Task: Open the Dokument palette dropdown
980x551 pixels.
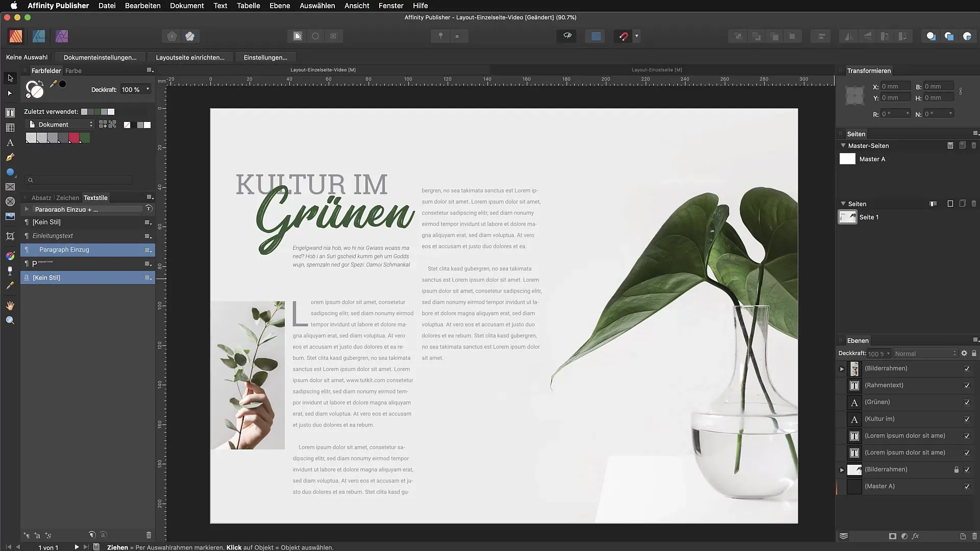Action: pyautogui.click(x=60, y=124)
